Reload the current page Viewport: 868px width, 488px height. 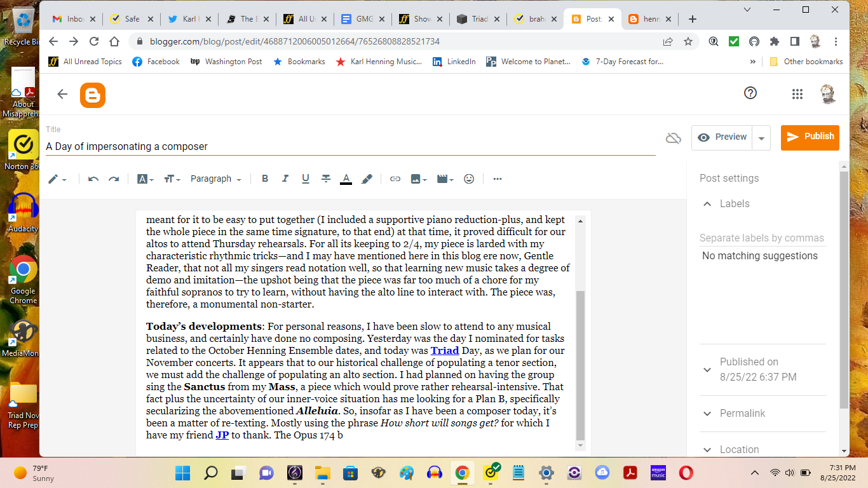tap(94, 41)
